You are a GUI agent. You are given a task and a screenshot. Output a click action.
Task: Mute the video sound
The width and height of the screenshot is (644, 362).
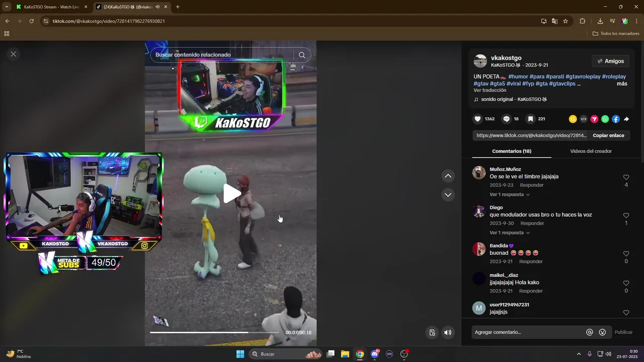click(x=447, y=332)
